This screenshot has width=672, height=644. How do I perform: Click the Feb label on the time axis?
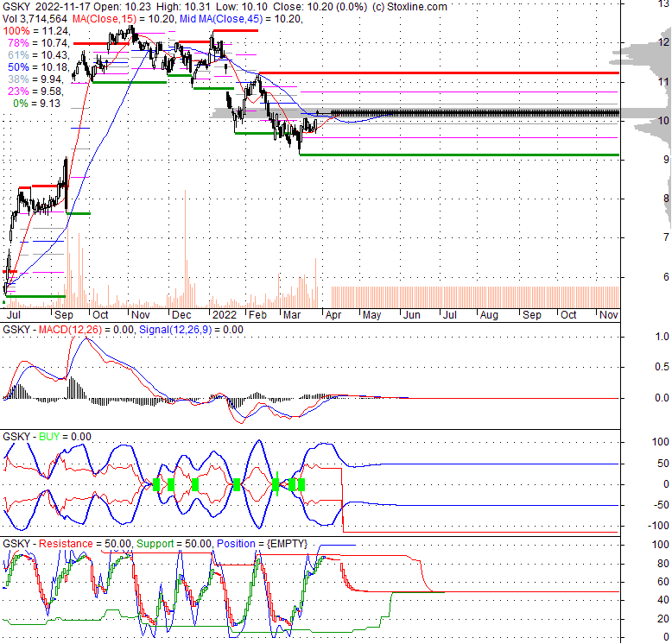point(257,315)
